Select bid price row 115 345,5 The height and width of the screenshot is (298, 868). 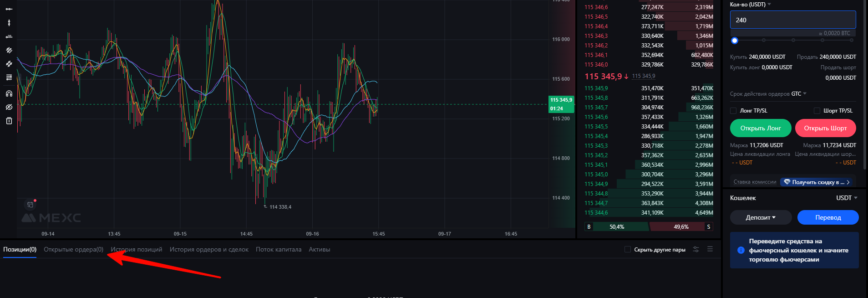[649, 126]
